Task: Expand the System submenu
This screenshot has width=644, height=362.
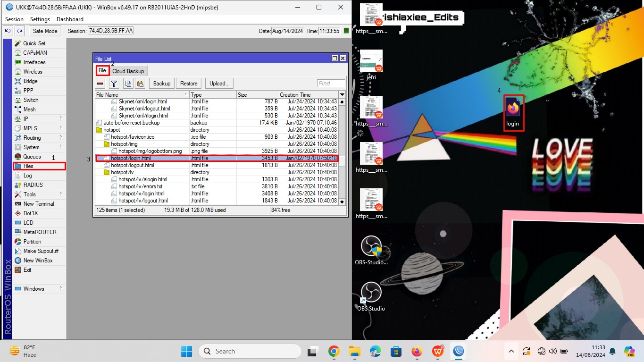Action: pos(61,147)
